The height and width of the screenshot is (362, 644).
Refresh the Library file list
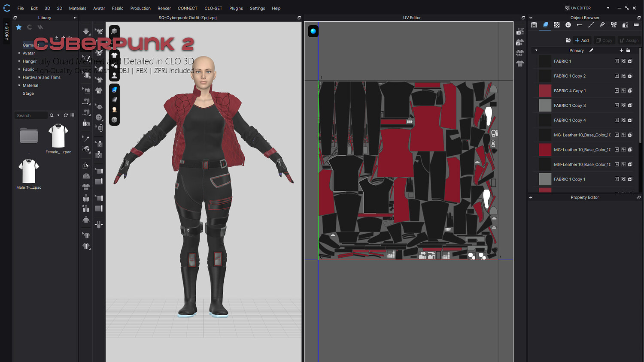pos(66,115)
